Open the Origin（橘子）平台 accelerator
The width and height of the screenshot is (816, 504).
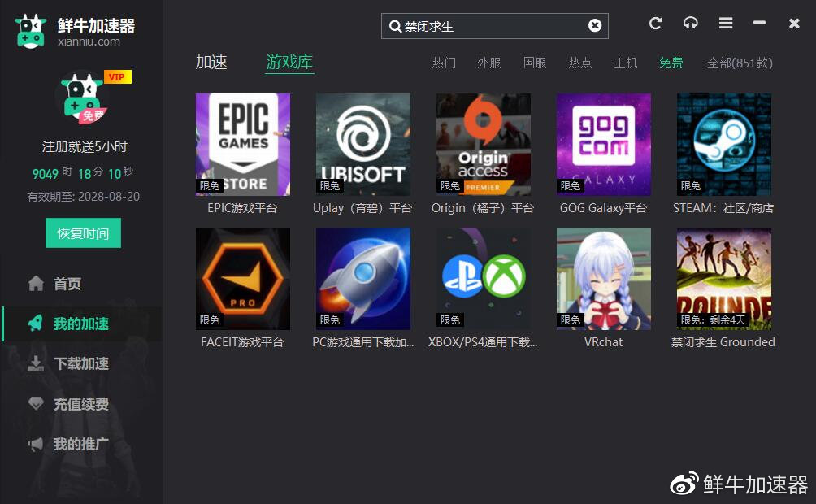(x=483, y=145)
